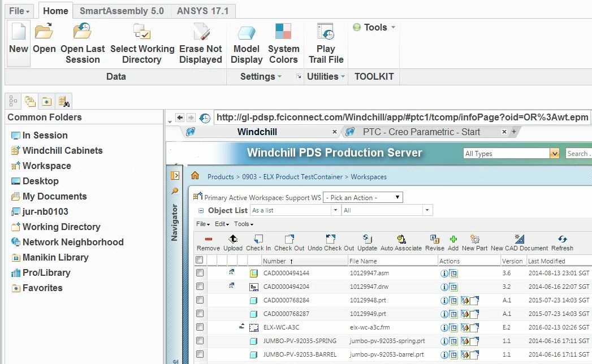Open browser history clock icon

coord(205,118)
